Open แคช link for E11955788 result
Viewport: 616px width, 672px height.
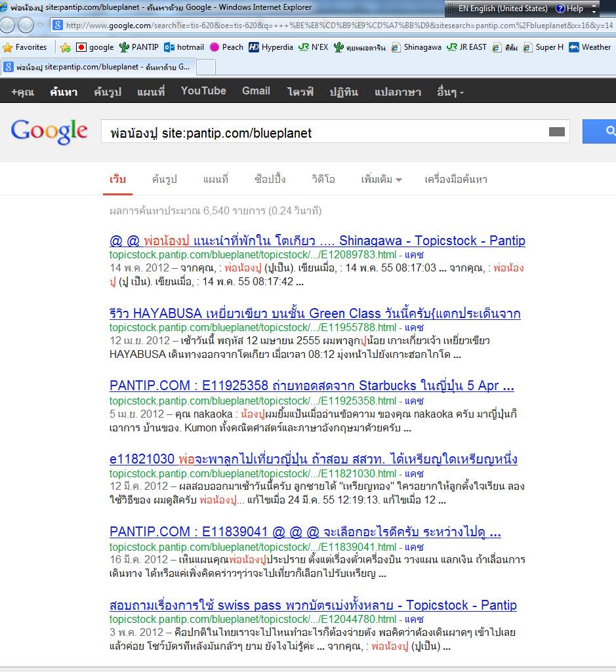414,328
